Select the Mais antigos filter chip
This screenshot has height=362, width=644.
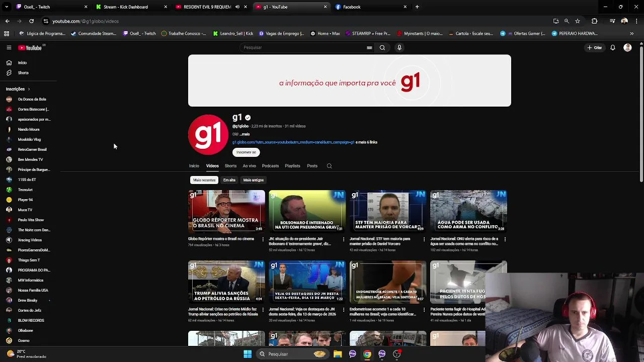point(254,180)
